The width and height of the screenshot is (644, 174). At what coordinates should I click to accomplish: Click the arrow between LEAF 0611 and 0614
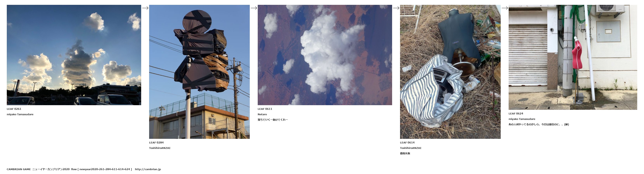point(396,8)
